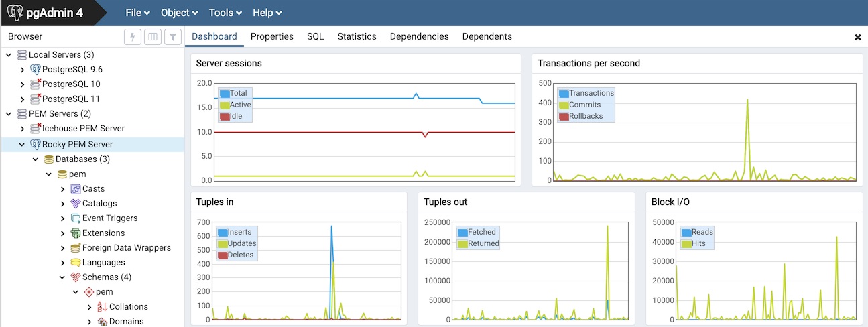Screen dimensions: 868x327
Task: Click the red Idle legend swatch
Action: pos(225,117)
